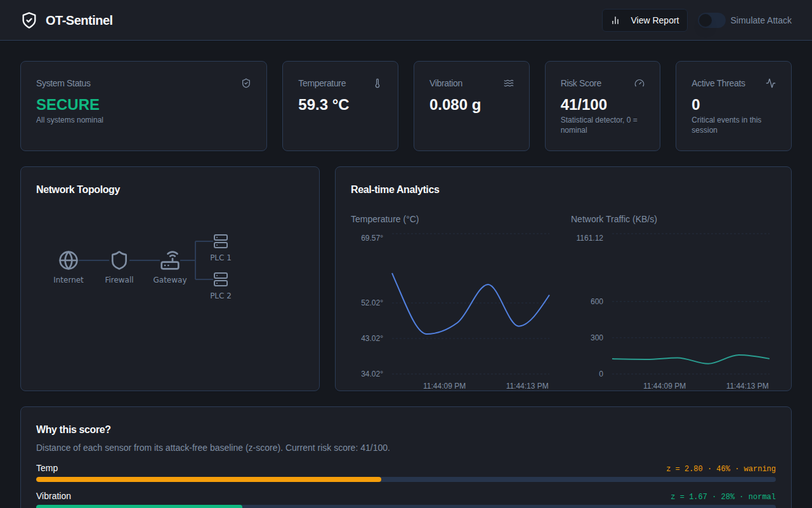Image resolution: width=812 pixels, height=508 pixels.
Task: Click 'All systems nominal' subtitle
Action: (x=70, y=120)
